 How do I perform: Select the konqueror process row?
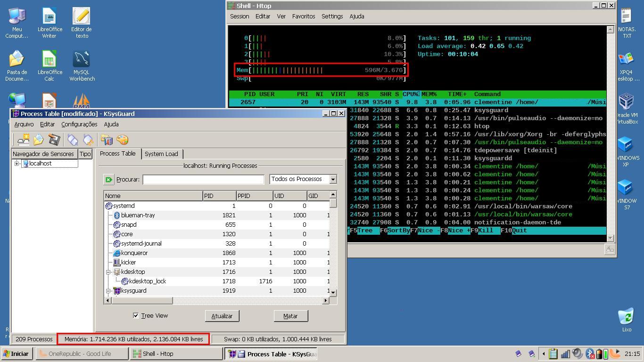click(216, 253)
